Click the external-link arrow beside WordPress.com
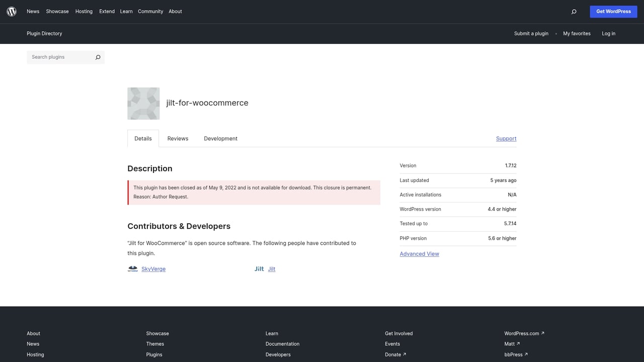The width and height of the screenshot is (644, 362). click(542, 333)
